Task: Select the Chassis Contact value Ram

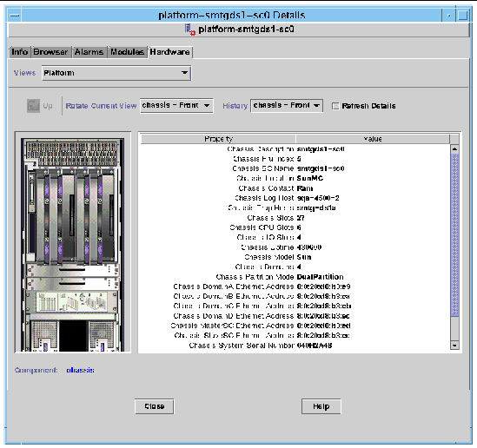Action: tap(305, 188)
